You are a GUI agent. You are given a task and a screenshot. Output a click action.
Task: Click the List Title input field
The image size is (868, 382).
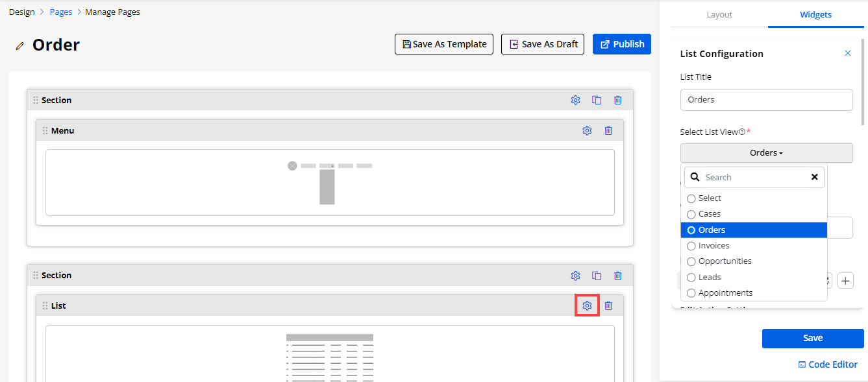[766, 100]
